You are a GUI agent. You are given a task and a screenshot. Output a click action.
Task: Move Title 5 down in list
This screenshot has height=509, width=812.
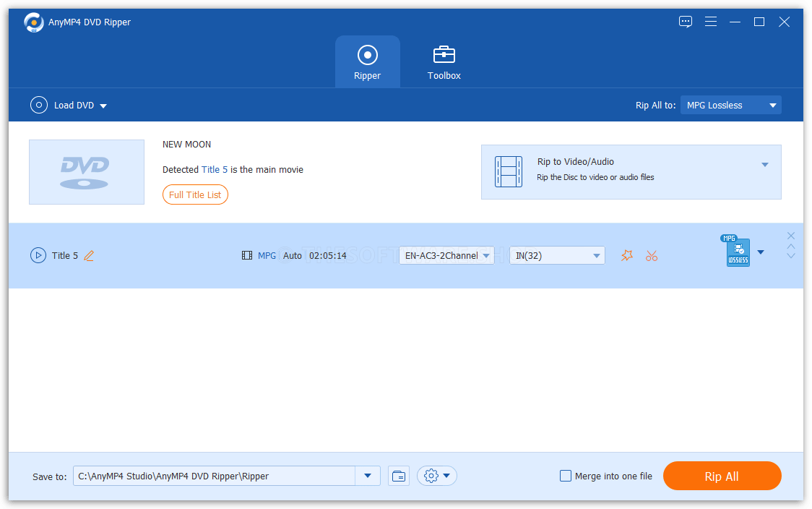point(791,255)
